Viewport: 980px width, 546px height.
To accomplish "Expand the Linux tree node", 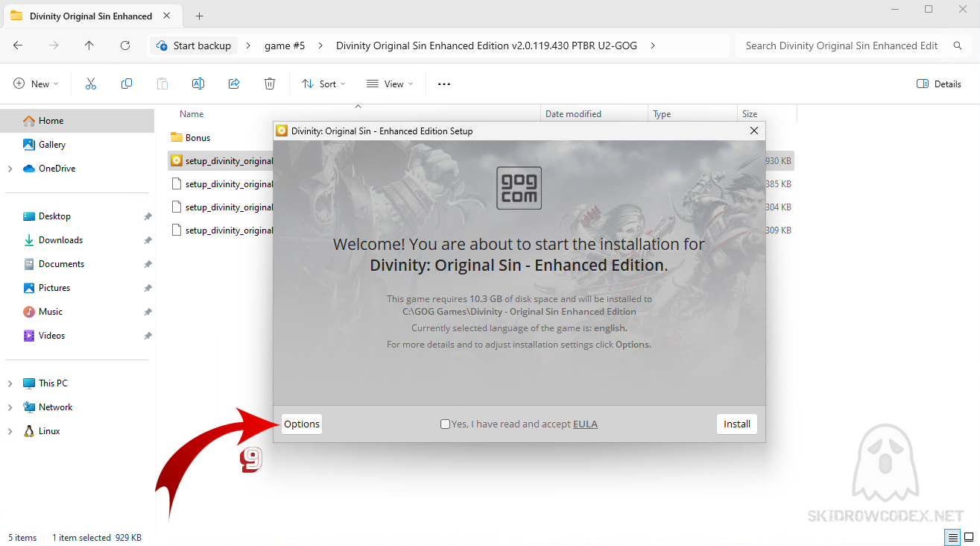I will click(x=10, y=431).
